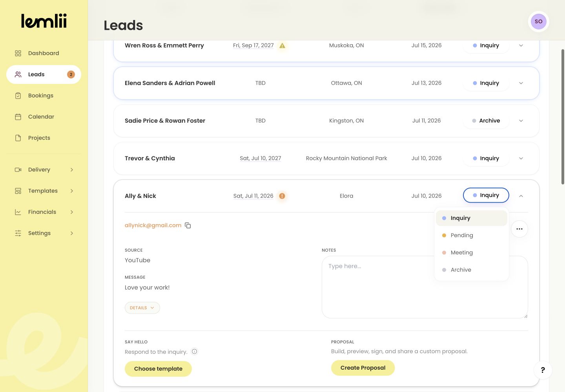Collapse the Ally & Nick lead row

521,196
